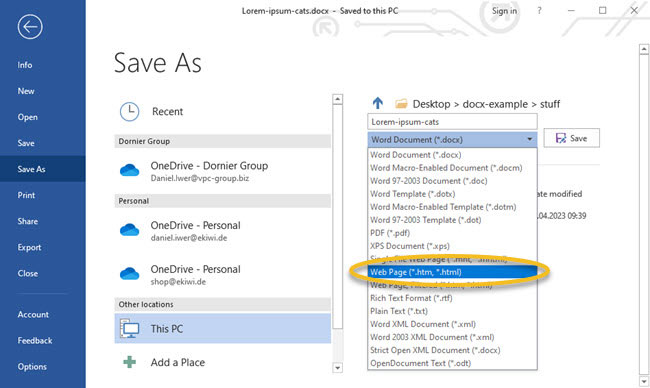Image resolution: width=650 pixels, height=388 pixels.
Task: Go to the Open page
Action: pos(27,117)
